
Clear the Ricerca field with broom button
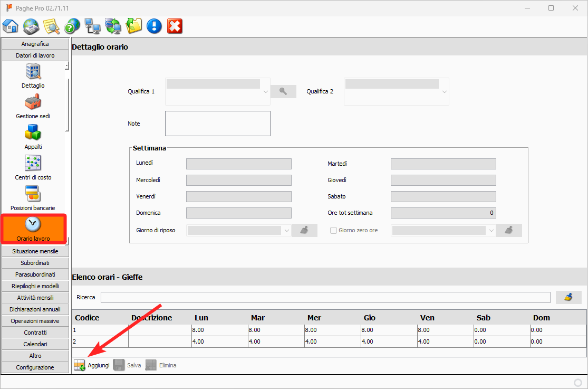(568, 297)
